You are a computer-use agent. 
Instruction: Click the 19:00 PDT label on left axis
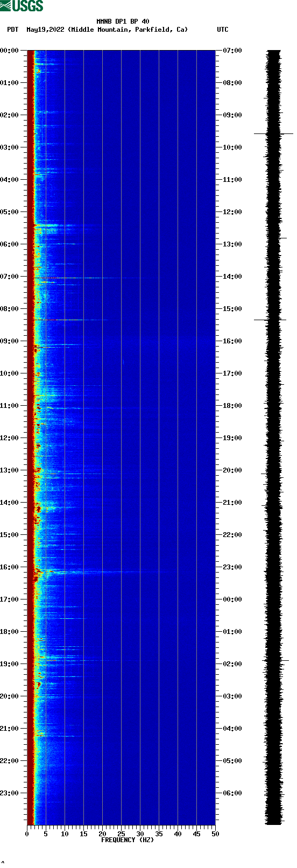pos(10,664)
